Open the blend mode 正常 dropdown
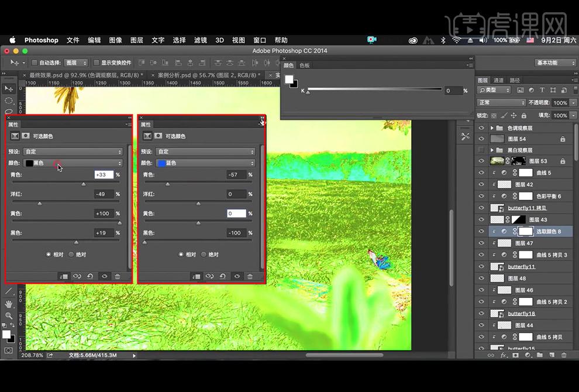579x392 pixels. tap(501, 102)
